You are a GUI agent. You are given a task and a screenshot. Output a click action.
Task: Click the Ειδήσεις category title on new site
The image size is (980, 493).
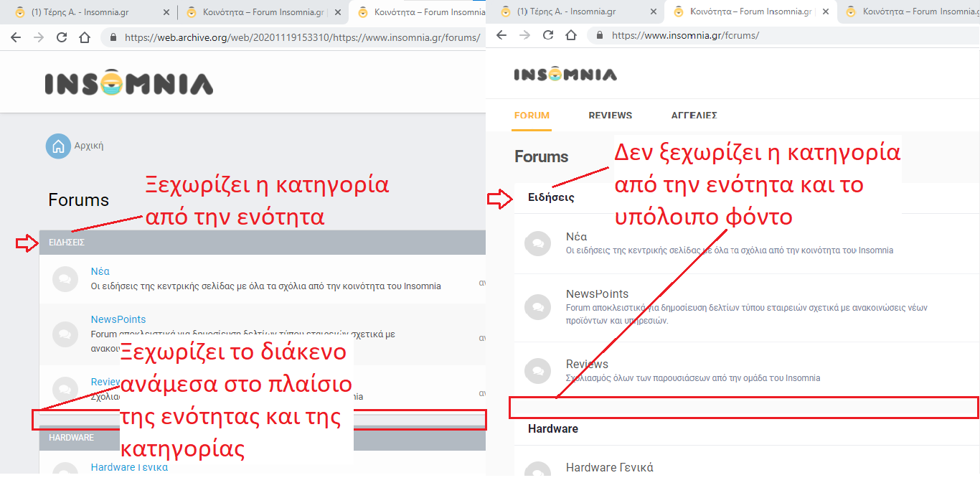pyautogui.click(x=551, y=197)
